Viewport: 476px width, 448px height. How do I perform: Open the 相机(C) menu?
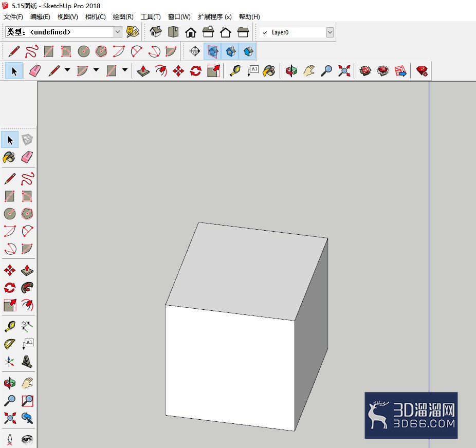(x=95, y=16)
